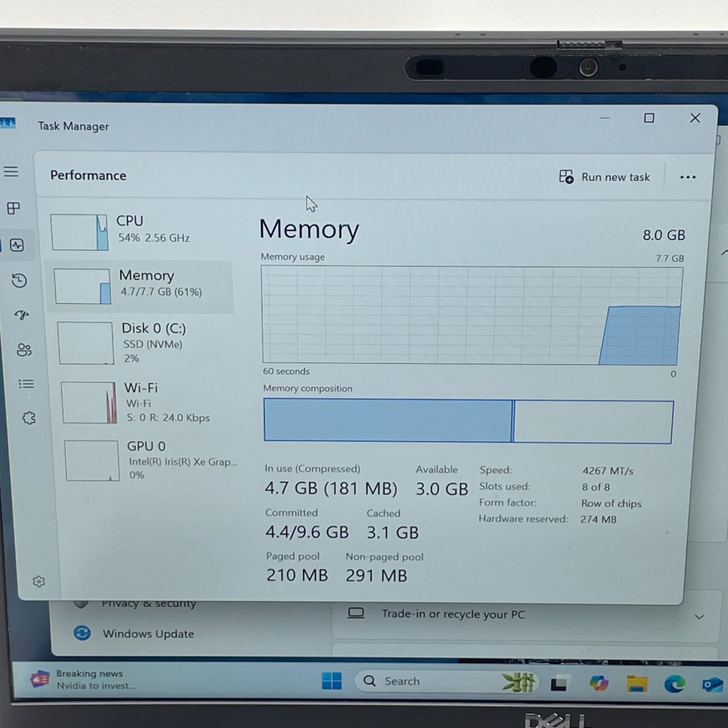The width and height of the screenshot is (728, 728).
Task: Open the three-dot more options menu
Action: coord(688,177)
